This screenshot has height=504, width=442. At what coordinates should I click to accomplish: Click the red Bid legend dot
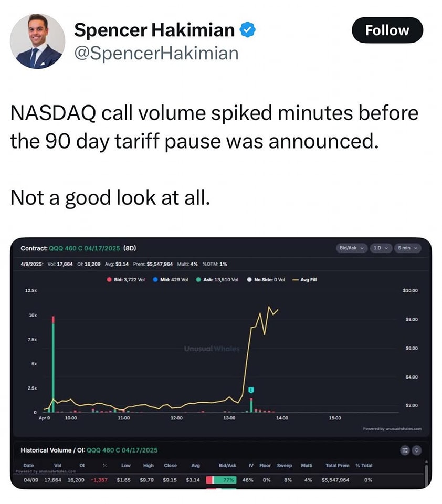click(108, 280)
